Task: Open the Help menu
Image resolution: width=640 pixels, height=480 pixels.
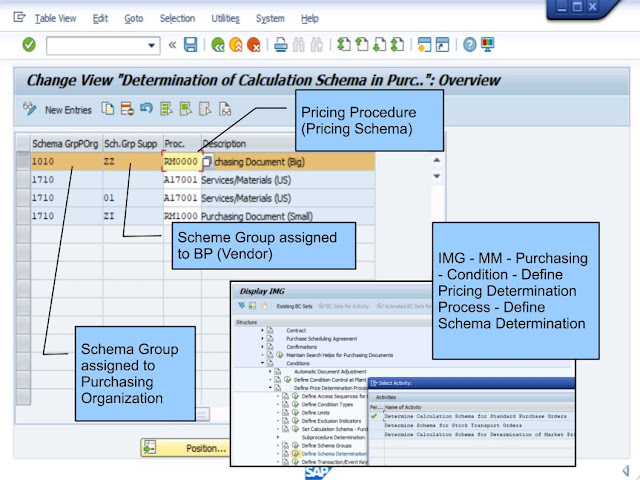Action: 309,18
